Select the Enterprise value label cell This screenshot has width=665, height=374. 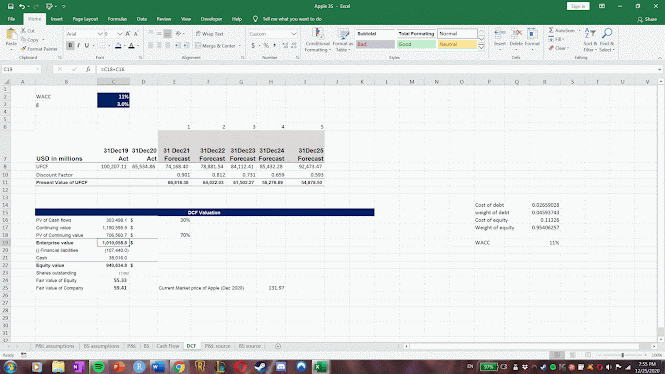pyautogui.click(x=66, y=243)
